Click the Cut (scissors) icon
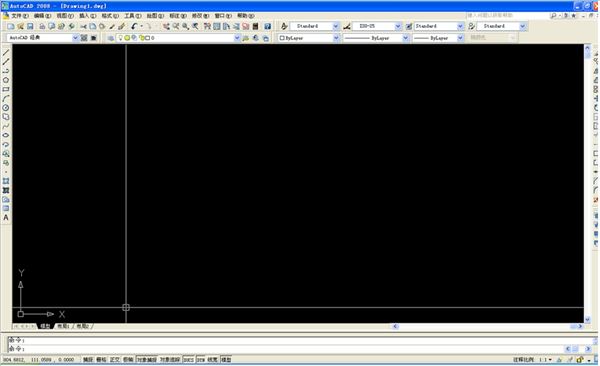This screenshot has height=366, width=600. pos(83,26)
